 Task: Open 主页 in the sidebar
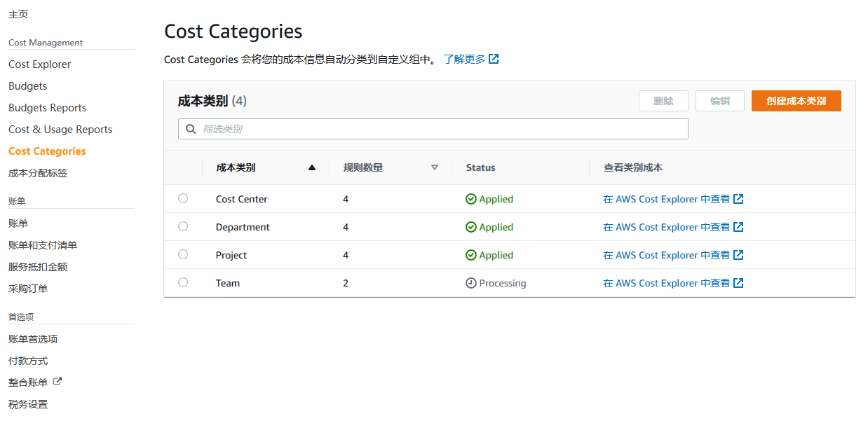pyautogui.click(x=18, y=14)
